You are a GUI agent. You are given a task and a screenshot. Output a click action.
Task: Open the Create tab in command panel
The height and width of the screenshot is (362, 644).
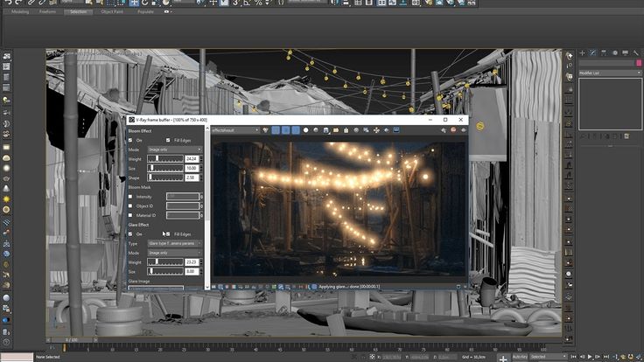click(x=582, y=53)
